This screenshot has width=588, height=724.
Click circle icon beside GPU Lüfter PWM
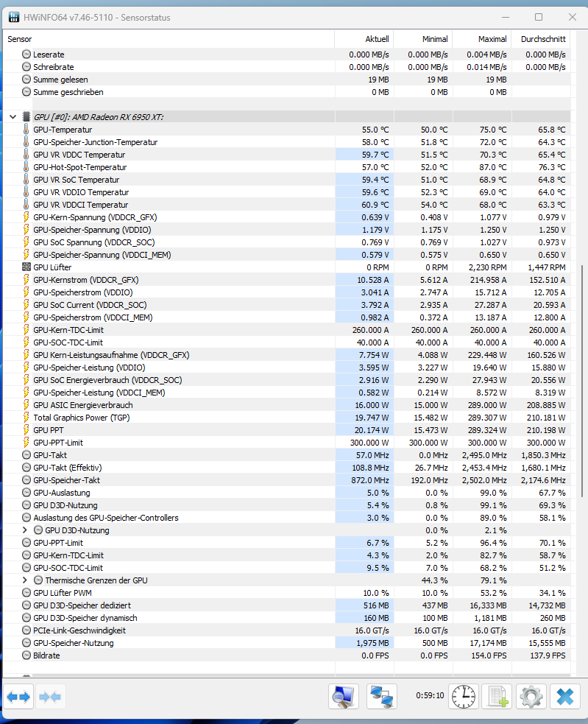tap(26, 592)
